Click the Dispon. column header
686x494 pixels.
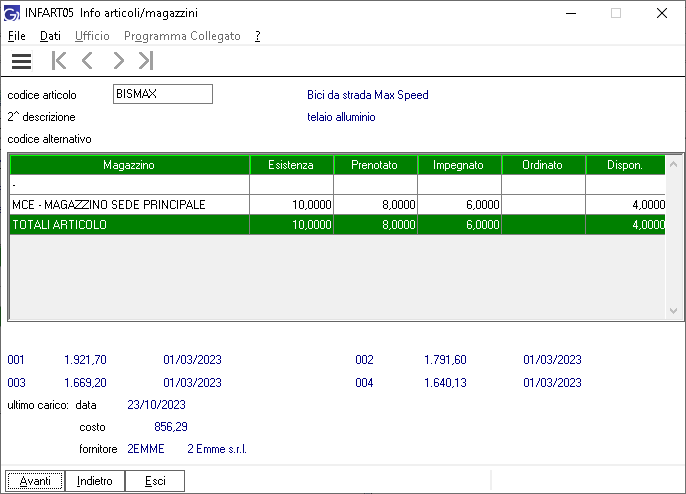(625, 165)
